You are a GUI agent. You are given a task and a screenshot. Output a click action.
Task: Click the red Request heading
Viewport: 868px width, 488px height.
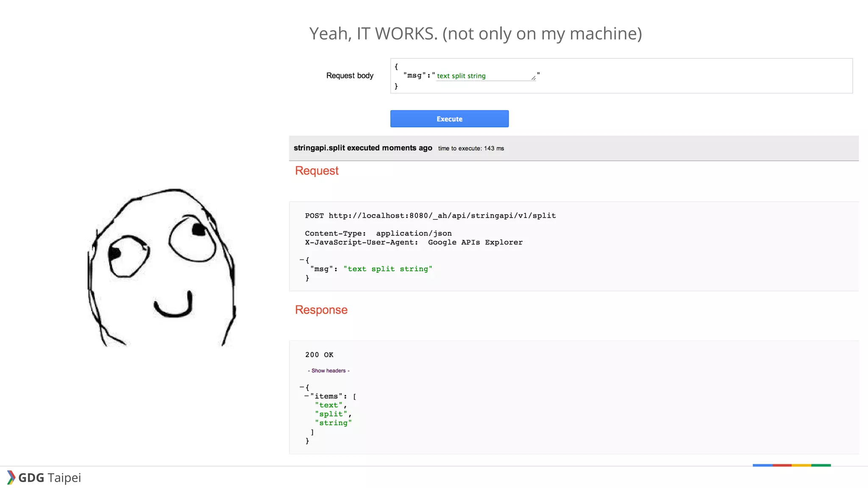[x=317, y=171]
